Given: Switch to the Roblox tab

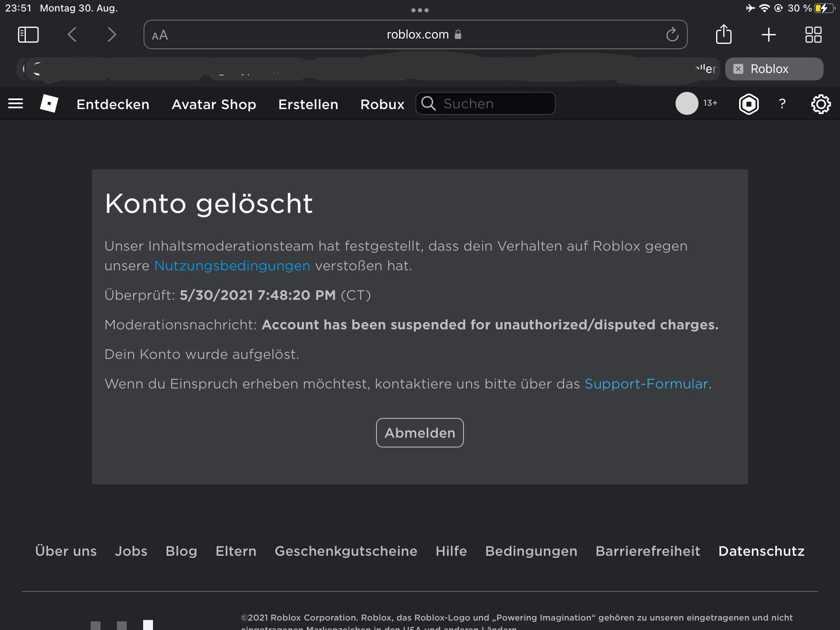Looking at the screenshot, I should (774, 69).
